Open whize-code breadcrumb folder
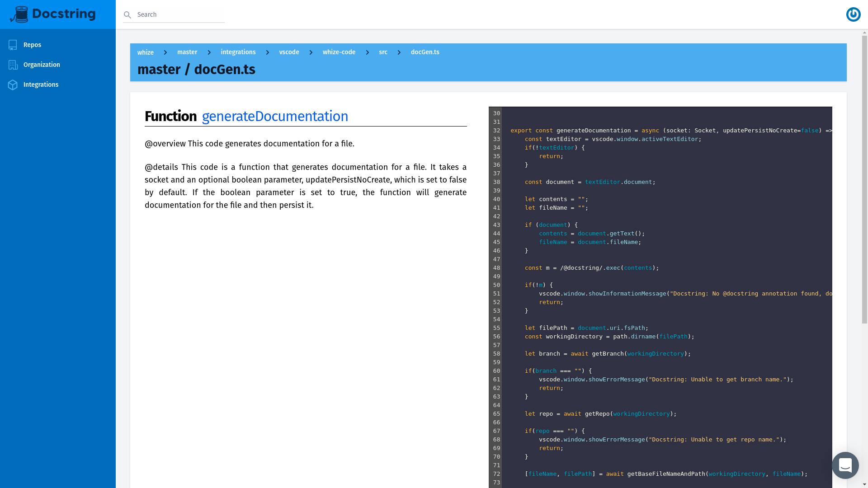 point(339,52)
